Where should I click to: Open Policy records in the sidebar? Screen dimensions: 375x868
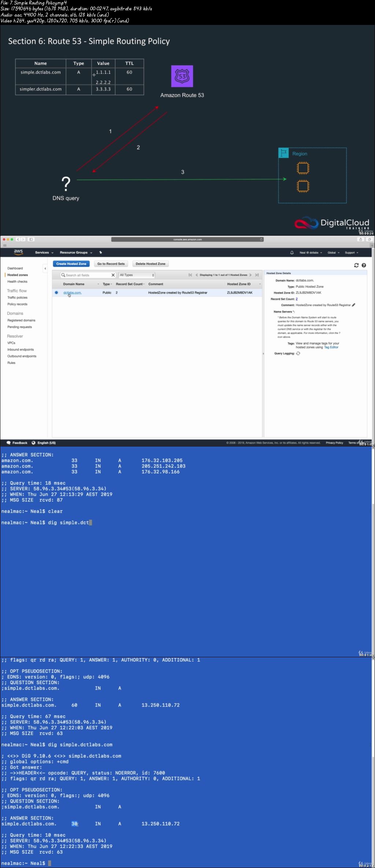pyautogui.click(x=17, y=304)
